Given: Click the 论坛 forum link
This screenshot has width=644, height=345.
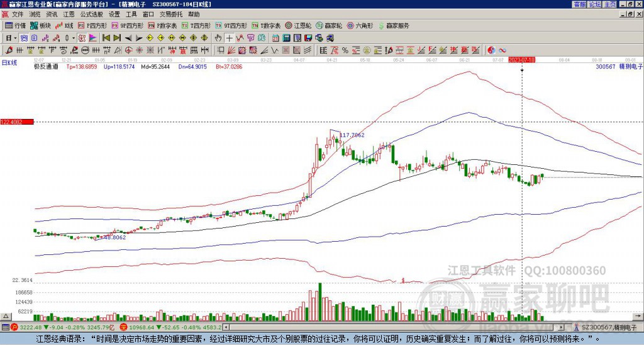Looking at the screenshot, I should click(594, 4).
